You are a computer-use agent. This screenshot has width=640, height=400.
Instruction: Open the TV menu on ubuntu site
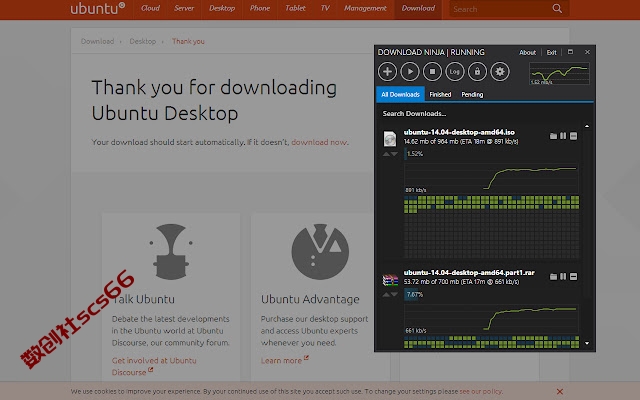[x=325, y=8]
